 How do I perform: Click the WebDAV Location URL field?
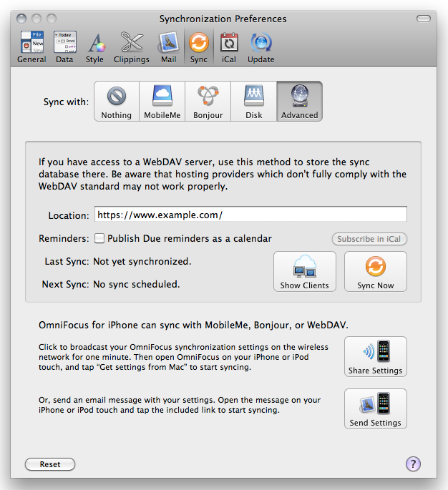pos(250,215)
